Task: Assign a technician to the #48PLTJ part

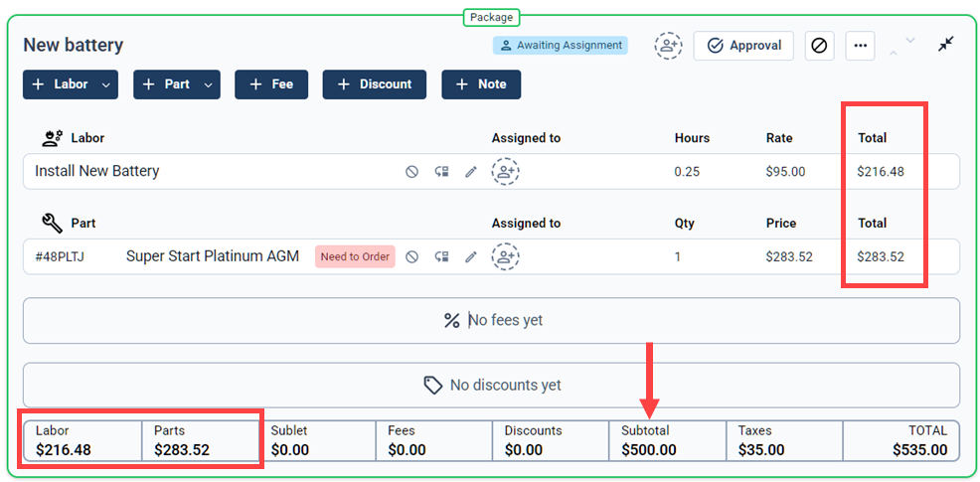Action: point(506,256)
